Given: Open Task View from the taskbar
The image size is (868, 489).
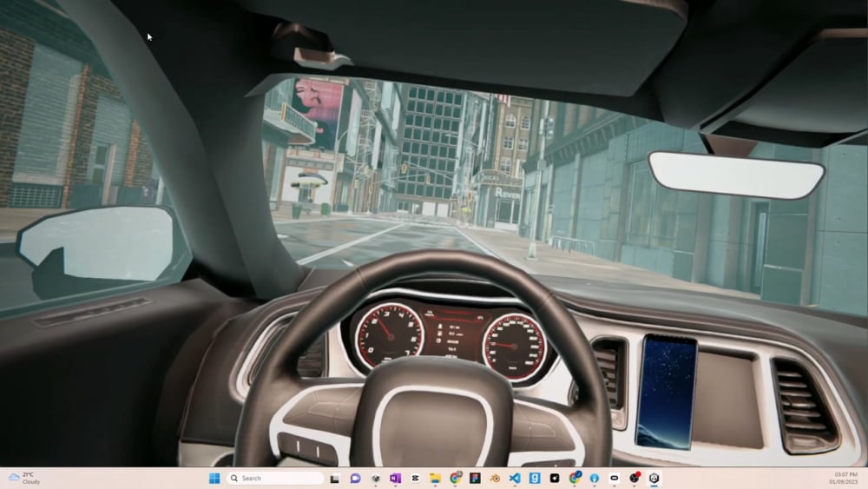Looking at the screenshot, I should click(334, 479).
